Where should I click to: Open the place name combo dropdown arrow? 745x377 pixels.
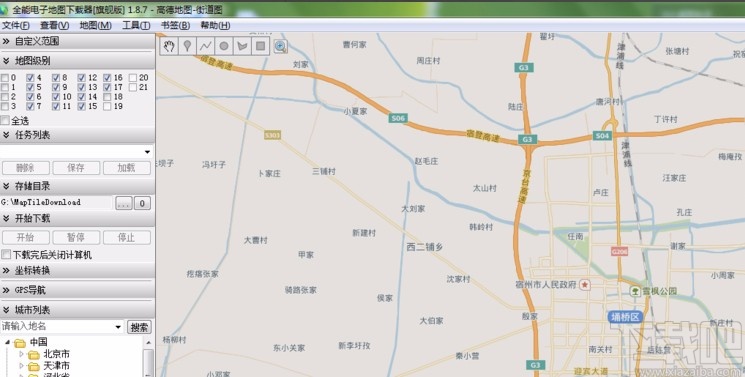(118, 327)
